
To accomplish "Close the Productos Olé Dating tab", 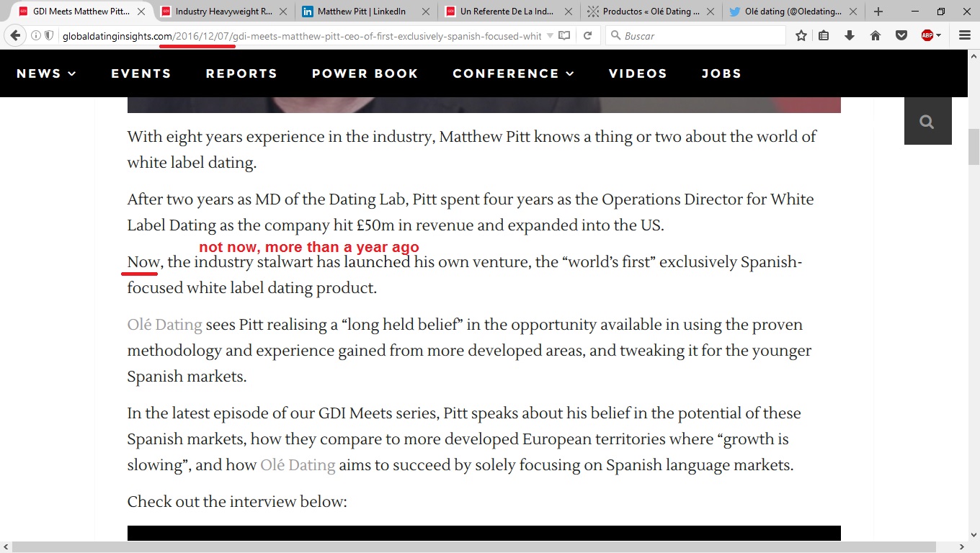I will pyautogui.click(x=710, y=12).
